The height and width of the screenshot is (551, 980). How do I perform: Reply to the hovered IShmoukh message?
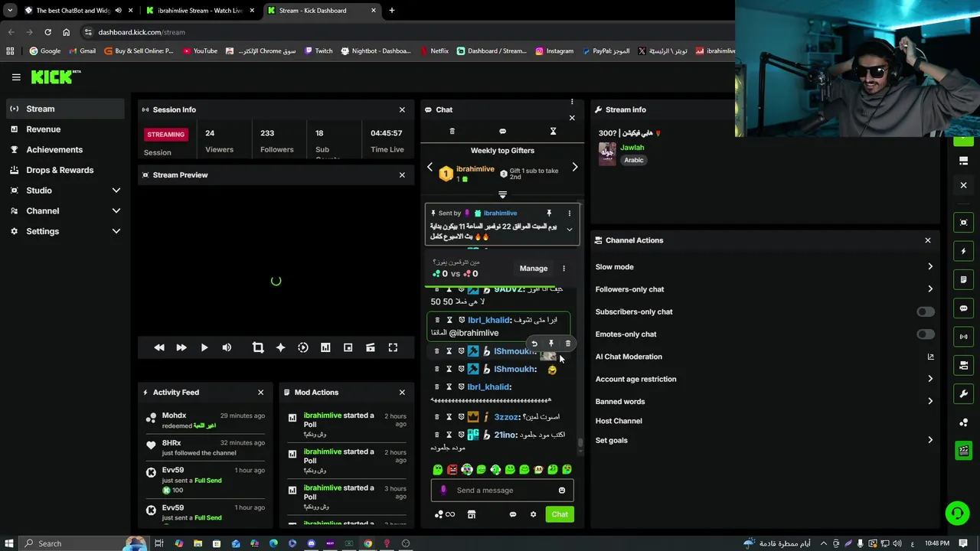pos(534,344)
